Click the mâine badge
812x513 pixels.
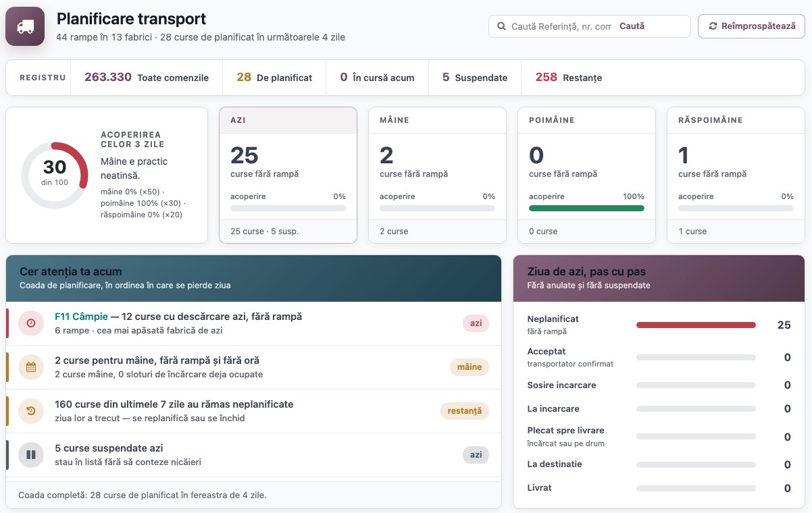click(470, 367)
